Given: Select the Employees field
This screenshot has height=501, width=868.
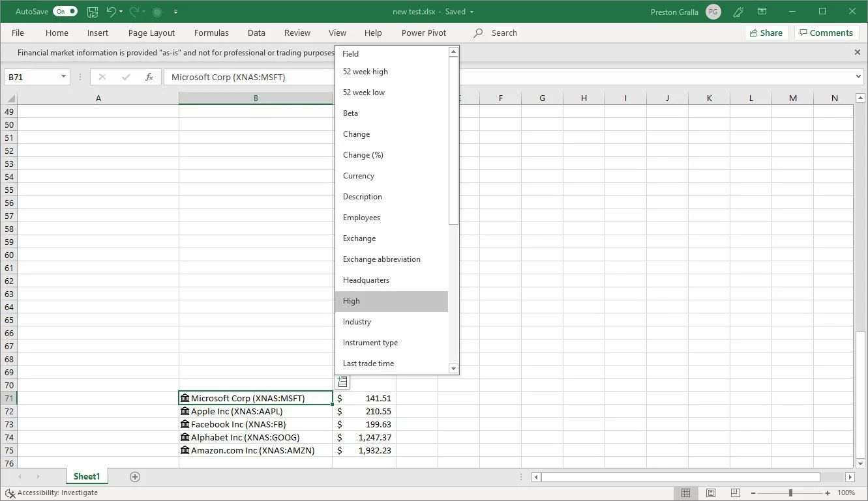Looking at the screenshot, I should tap(391, 218).
